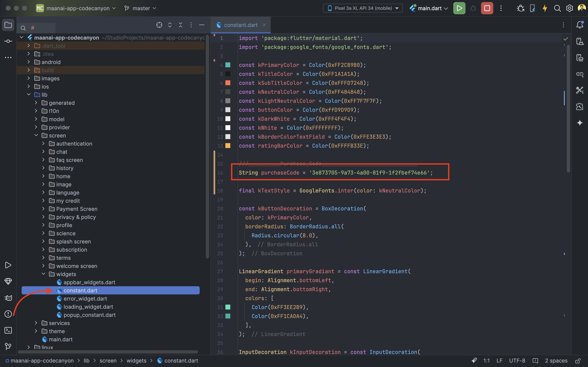Click the UTF-8 encoding in the status bar

pyautogui.click(x=517, y=361)
